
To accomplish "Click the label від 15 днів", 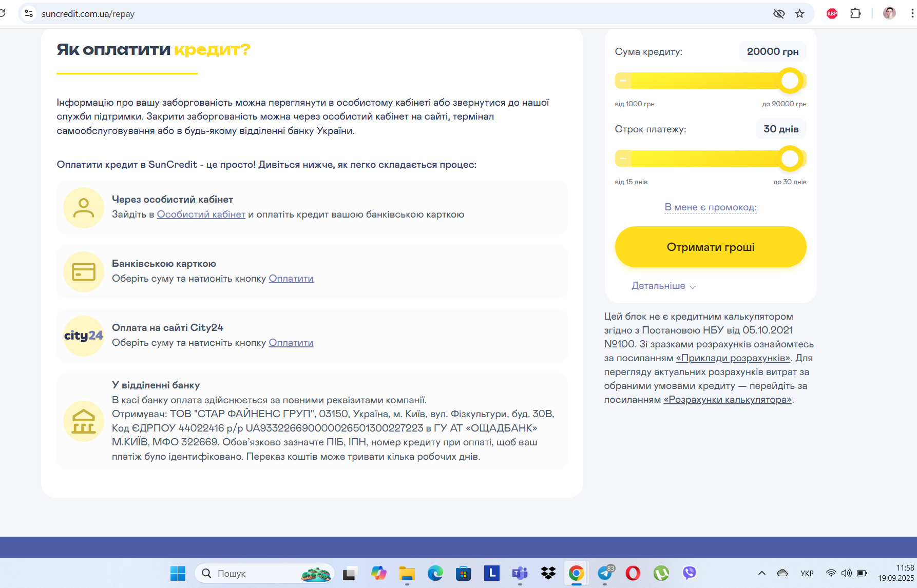I will pos(631,182).
